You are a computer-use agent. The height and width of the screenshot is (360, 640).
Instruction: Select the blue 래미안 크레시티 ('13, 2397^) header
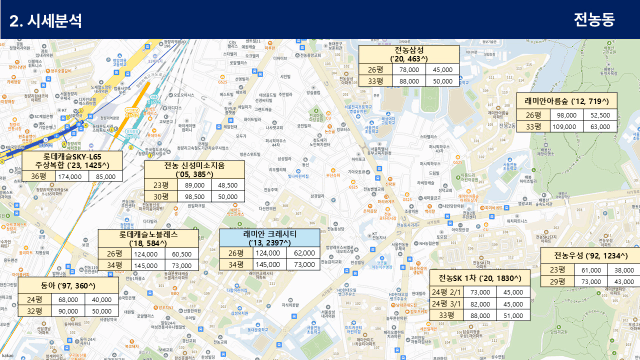tap(270, 238)
